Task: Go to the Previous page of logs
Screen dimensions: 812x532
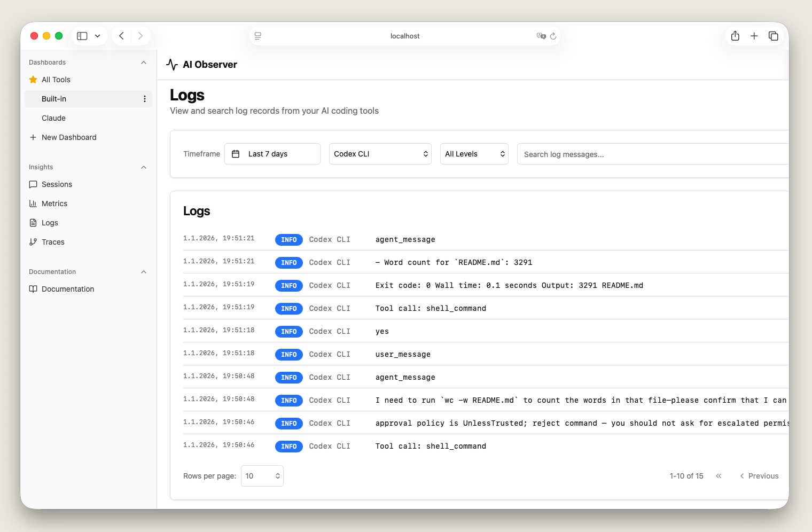Action: coord(759,476)
